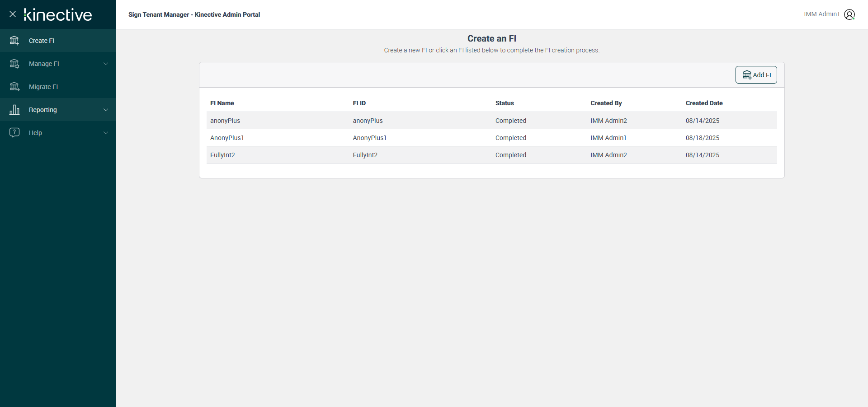Click the Kinective logo
The image size is (868, 407).
(x=58, y=15)
